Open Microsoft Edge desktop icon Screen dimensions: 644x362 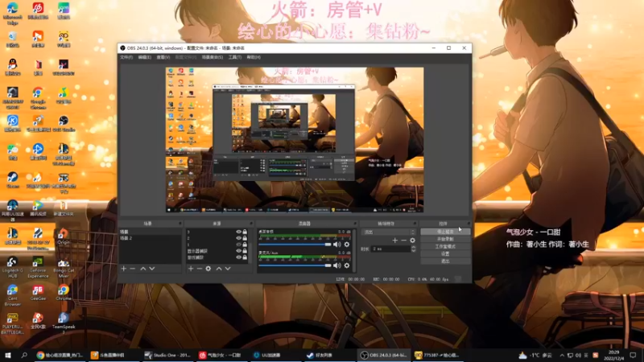pyautogui.click(x=12, y=13)
